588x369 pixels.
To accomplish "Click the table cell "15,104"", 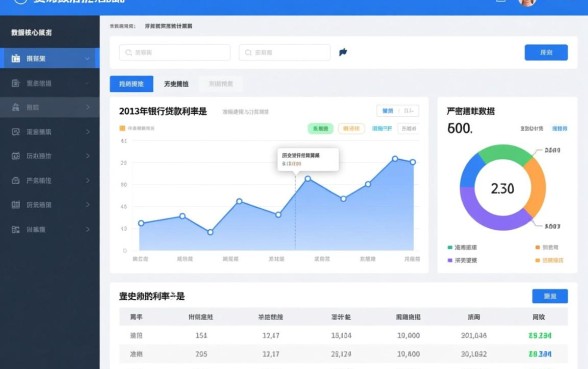I will point(341,335).
